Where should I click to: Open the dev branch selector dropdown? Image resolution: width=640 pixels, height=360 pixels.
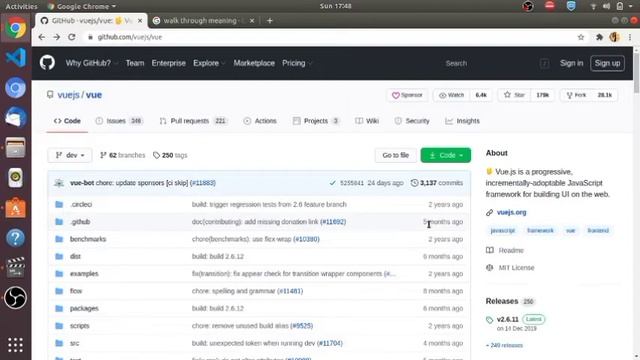click(x=70, y=155)
